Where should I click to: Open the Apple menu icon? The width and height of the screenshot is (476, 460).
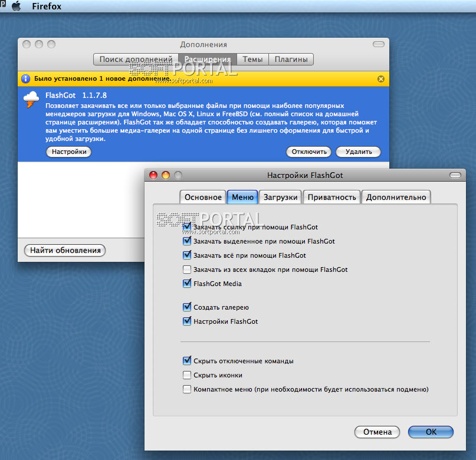point(17,6)
